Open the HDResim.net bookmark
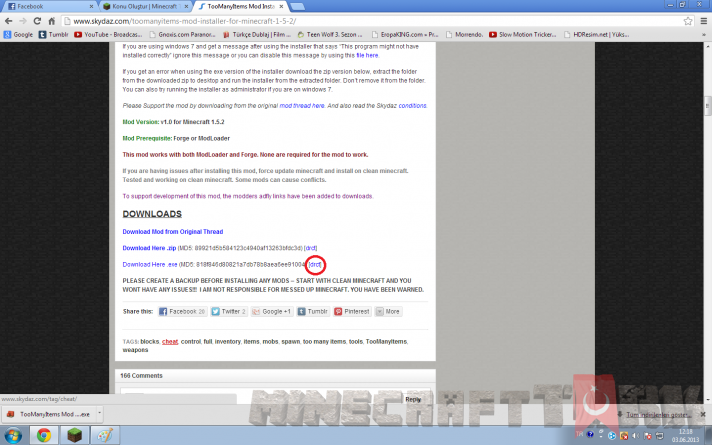Screen dimensions: 712x445 click(596, 35)
